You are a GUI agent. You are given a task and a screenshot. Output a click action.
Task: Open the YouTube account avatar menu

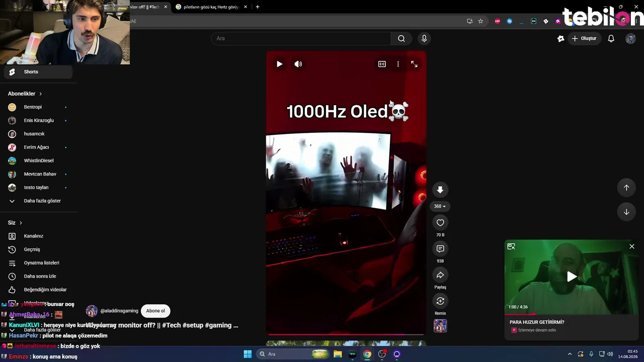pos(630,39)
